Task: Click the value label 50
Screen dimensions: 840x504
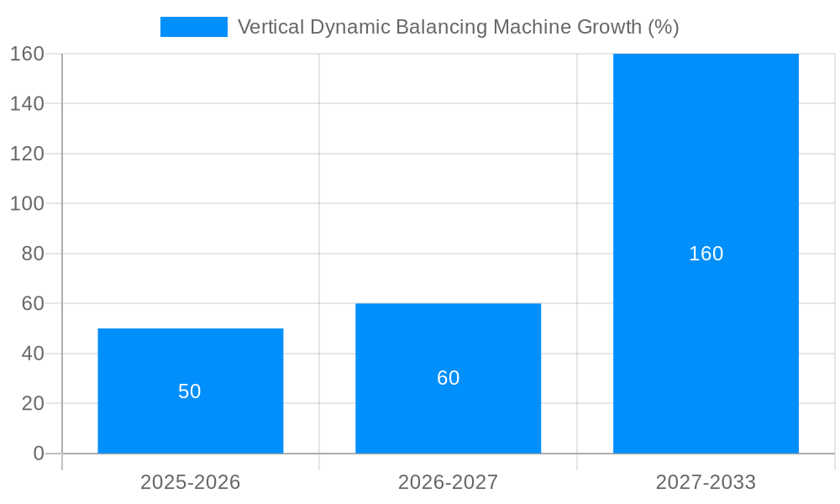Action: (x=191, y=390)
